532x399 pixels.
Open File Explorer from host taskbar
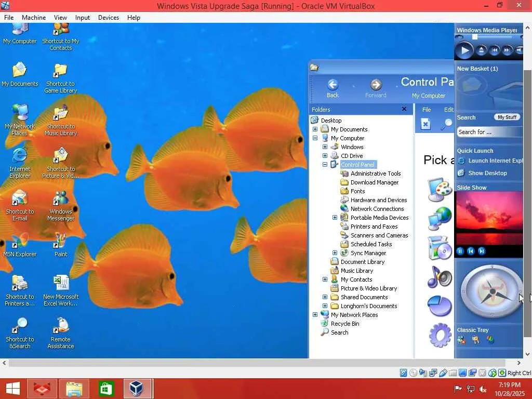click(74, 389)
